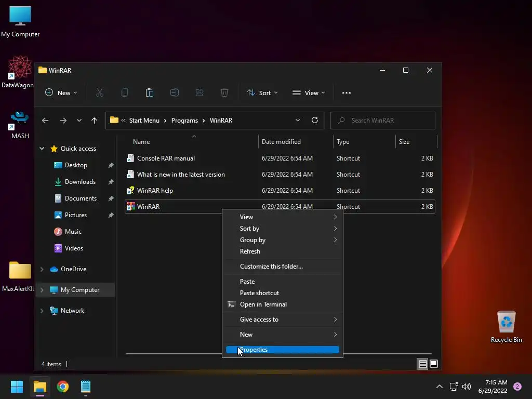Image resolution: width=532 pixels, height=399 pixels.
Task: Launch Google Chrome from taskbar
Action: [63, 387]
